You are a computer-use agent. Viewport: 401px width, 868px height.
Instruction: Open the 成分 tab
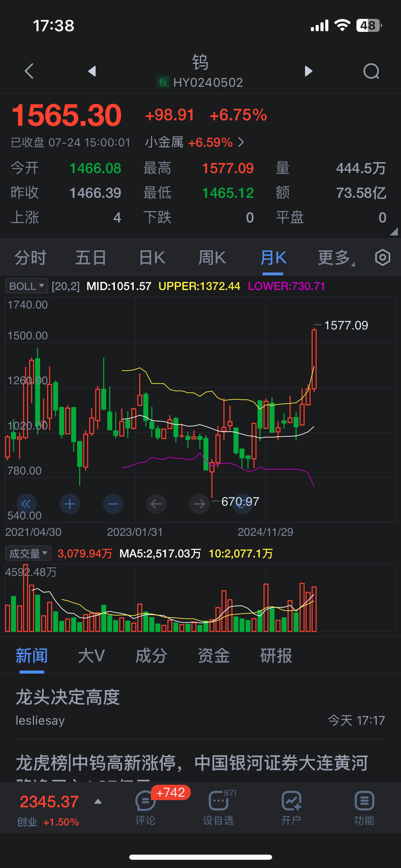coord(151,656)
